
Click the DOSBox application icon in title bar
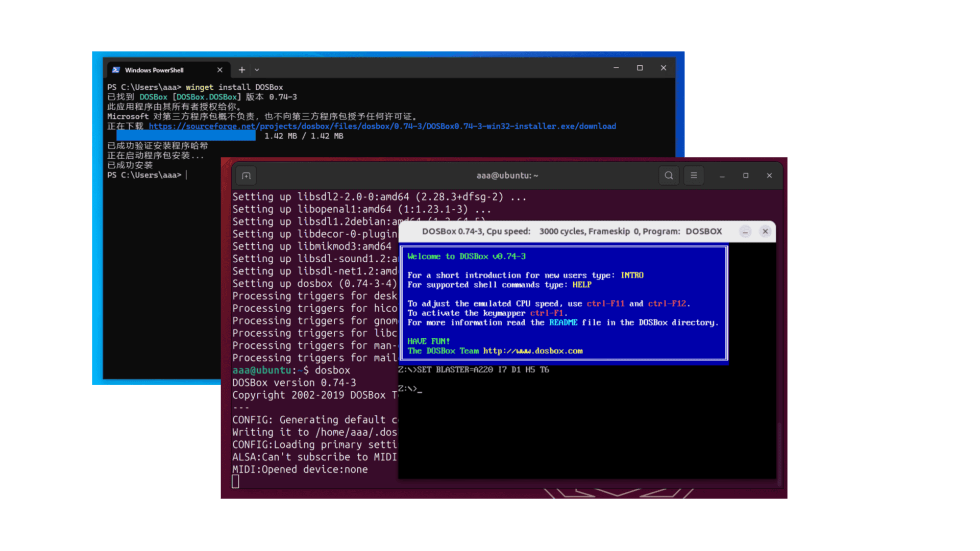coord(409,231)
